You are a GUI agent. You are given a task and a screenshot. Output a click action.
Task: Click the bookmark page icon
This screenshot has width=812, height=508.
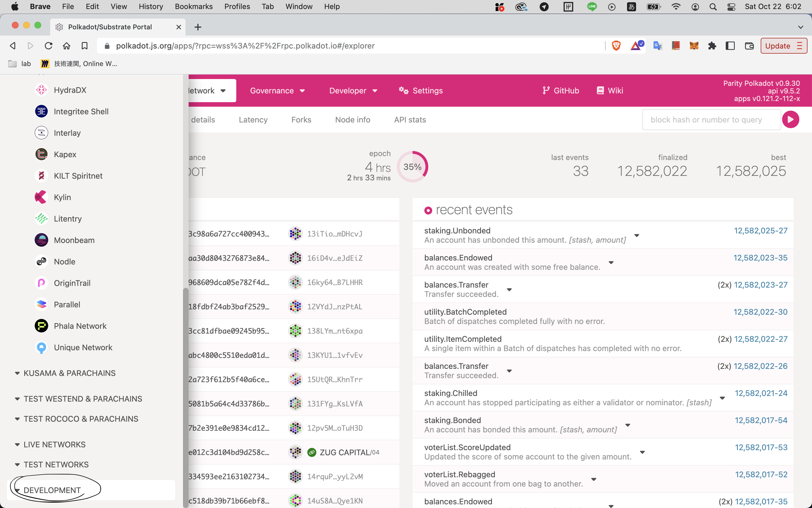[x=85, y=46]
